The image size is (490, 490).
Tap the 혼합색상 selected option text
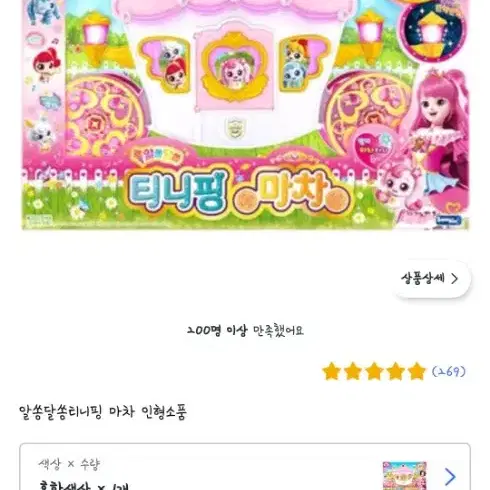[x=65, y=486]
